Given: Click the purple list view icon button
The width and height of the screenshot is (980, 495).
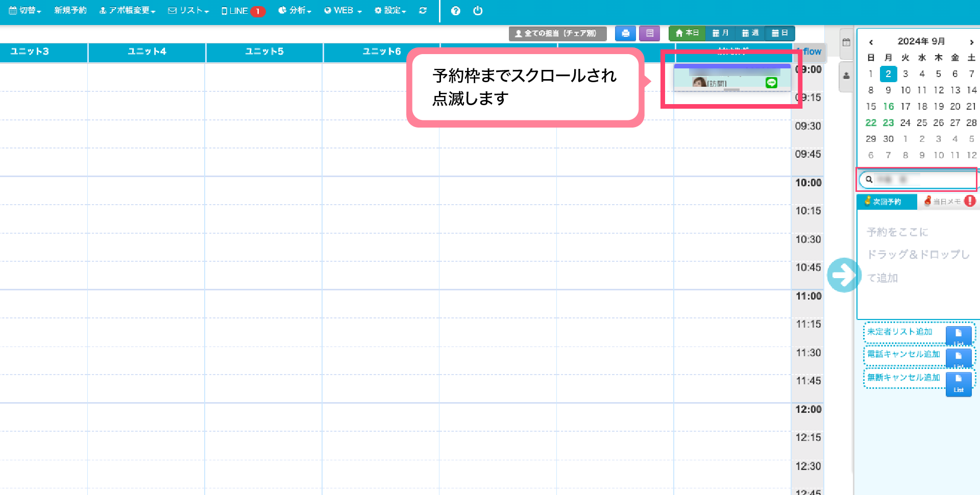Looking at the screenshot, I should [x=649, y=33].
